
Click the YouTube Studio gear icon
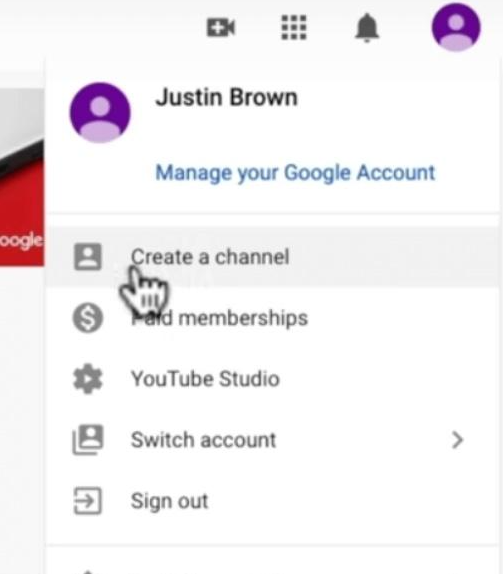[88, 379]
